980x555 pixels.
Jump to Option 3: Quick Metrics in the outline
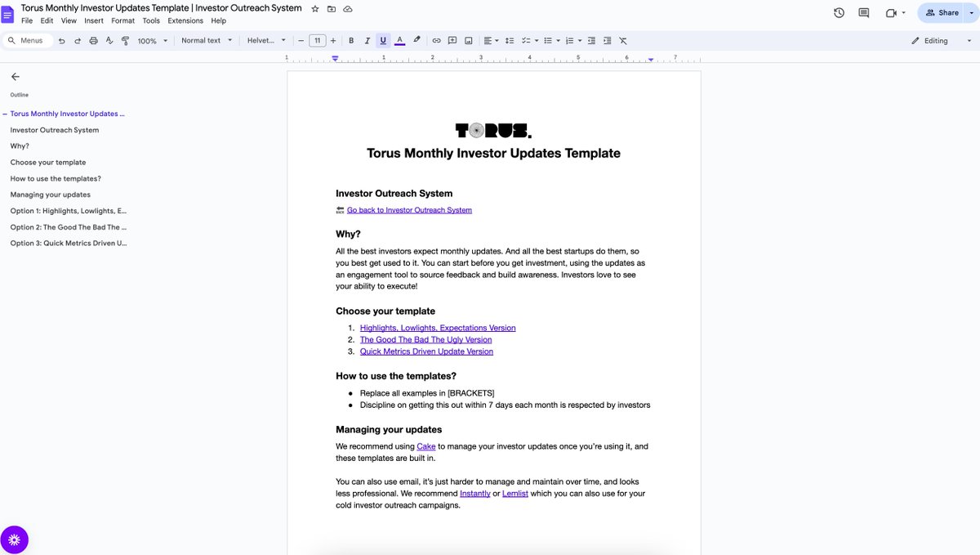pyautogui.click(x=69, y=244)
